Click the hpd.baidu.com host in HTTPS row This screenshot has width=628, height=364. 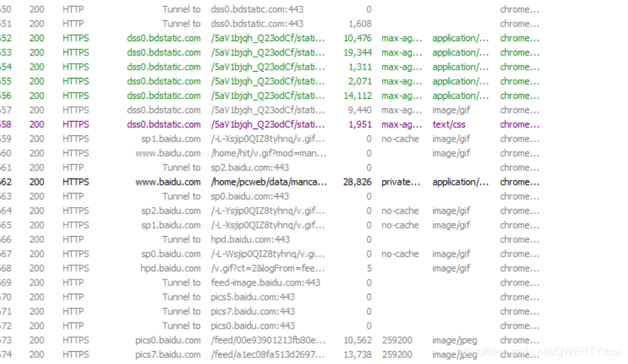click(171, 269)
